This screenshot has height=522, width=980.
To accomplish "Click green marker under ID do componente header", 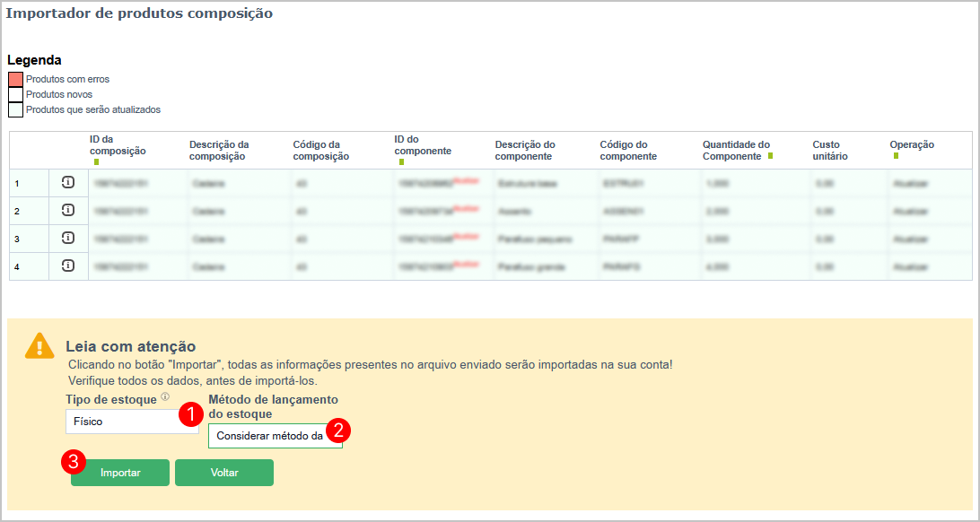I will 401,162.
